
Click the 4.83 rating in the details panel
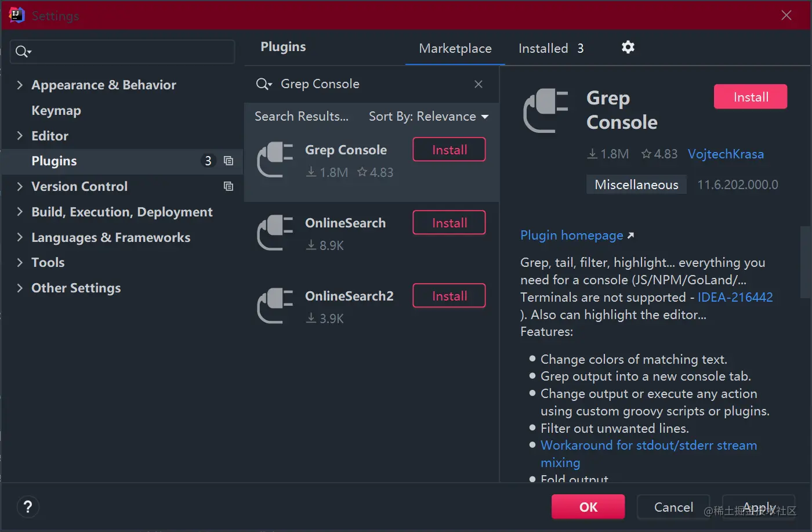tap(659, 154)
